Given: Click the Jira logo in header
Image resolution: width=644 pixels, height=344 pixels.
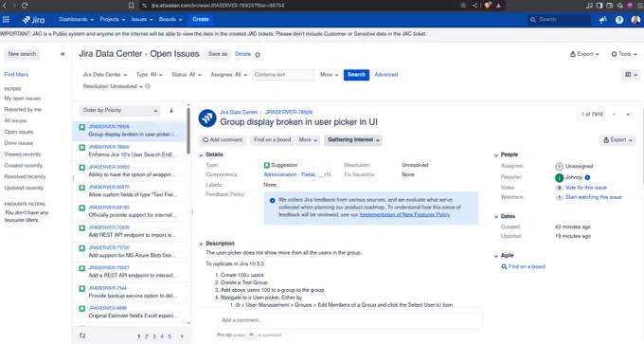Looking at the screenshot, I should [x=34, y=19].
